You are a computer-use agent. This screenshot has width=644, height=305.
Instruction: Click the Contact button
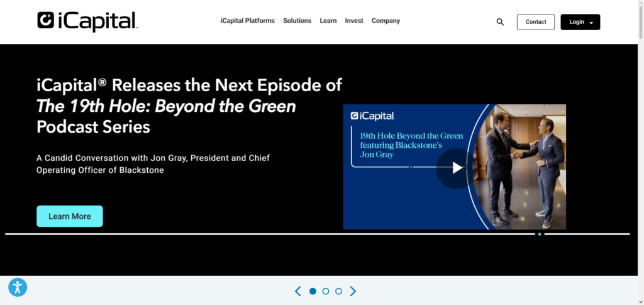point(536,22)
